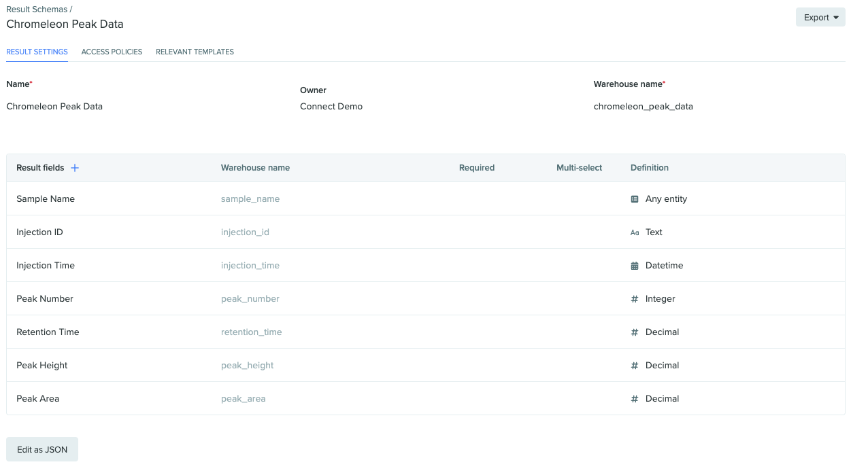
Task: Click warehouse name injection_id
Action: pos(245,232)
